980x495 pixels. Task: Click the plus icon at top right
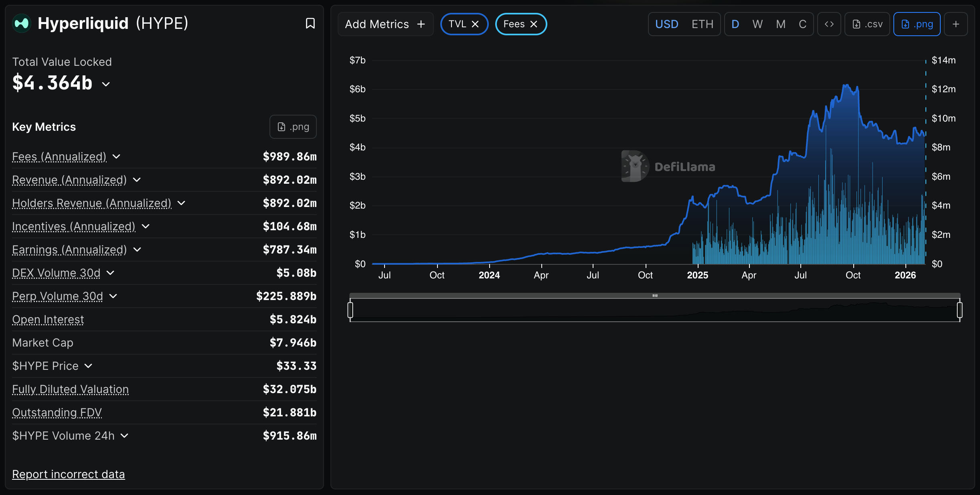click(956, 24)
